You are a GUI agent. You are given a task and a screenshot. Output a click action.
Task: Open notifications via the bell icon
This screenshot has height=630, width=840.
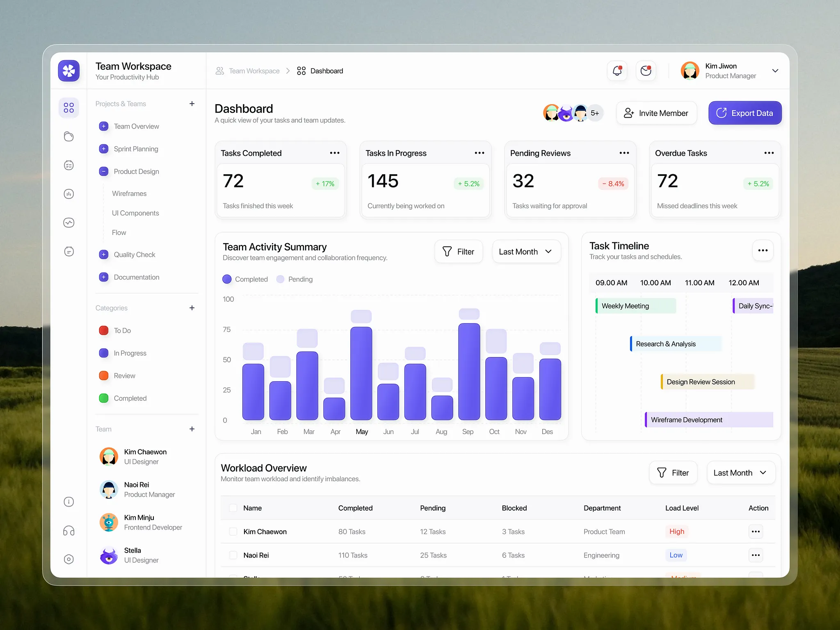[x=617, y=71]
